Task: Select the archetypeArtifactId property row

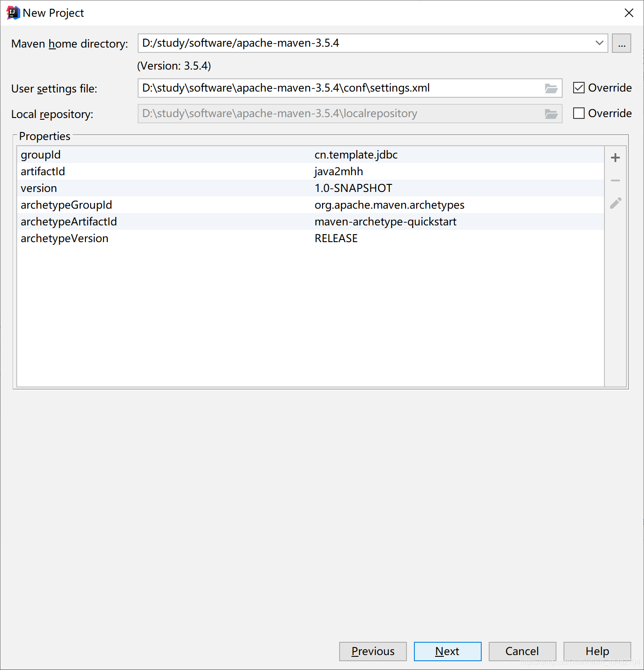Action: point(311,221)
